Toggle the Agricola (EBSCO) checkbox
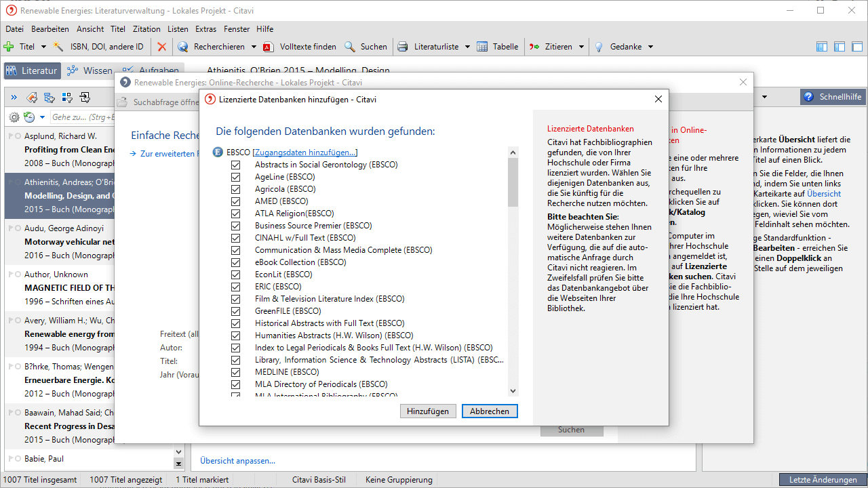 pos(235,189)
